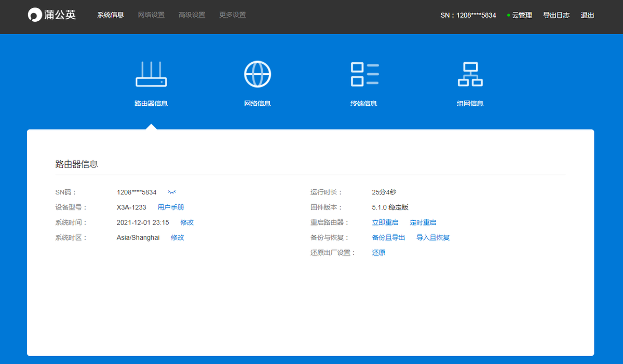Switch to 高级设置 menu
This screenshot has height=364, width=623.
[192, 15]
